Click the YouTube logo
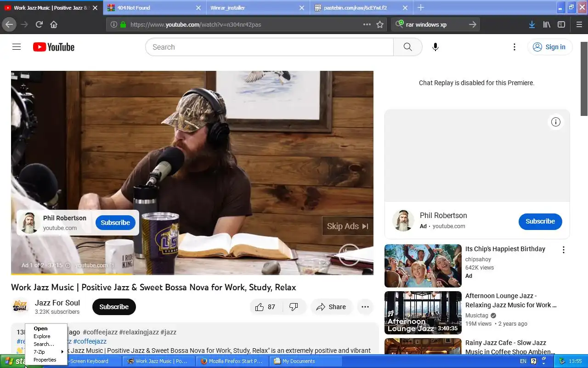The image size is (588, 368). click(54, 47)
